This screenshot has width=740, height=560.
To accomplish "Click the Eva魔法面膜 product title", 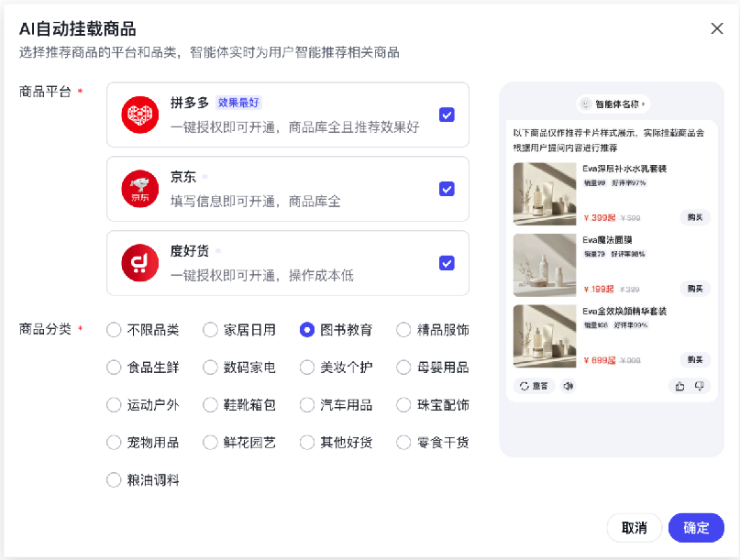I will pos(607,240).
